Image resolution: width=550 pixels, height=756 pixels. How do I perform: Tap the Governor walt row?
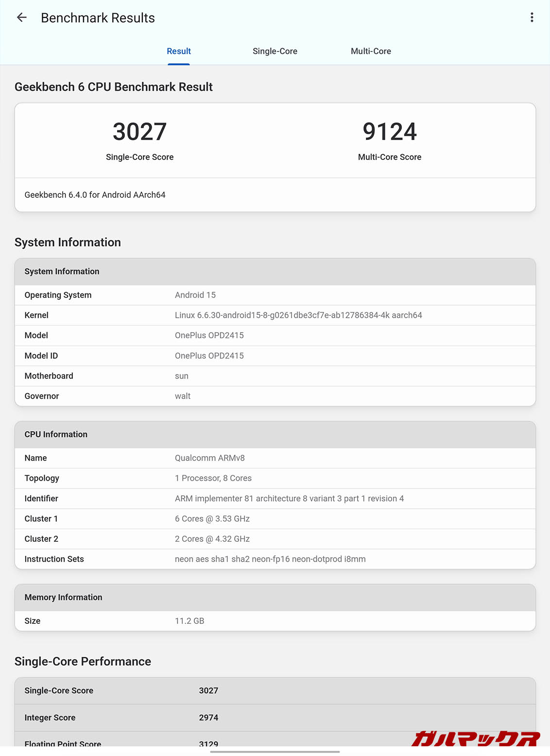pos(275,396)
